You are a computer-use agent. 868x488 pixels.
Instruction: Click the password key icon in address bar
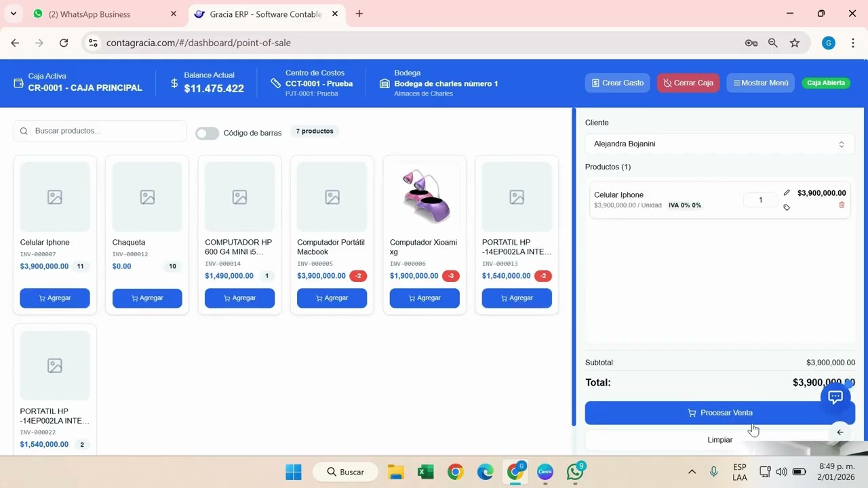pos(751,43)
